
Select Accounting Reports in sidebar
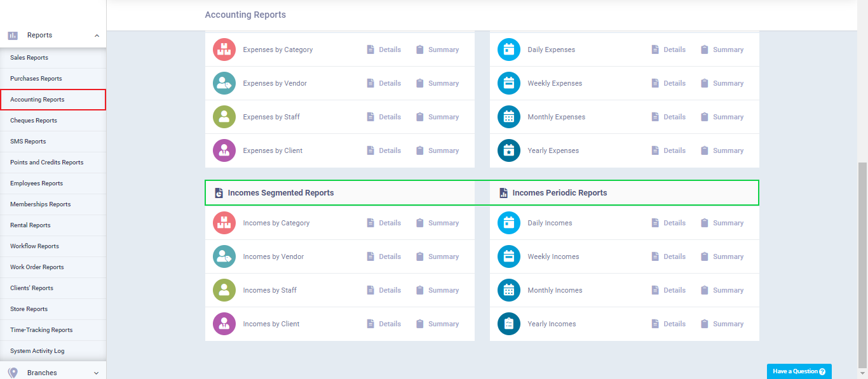point(53,100)
